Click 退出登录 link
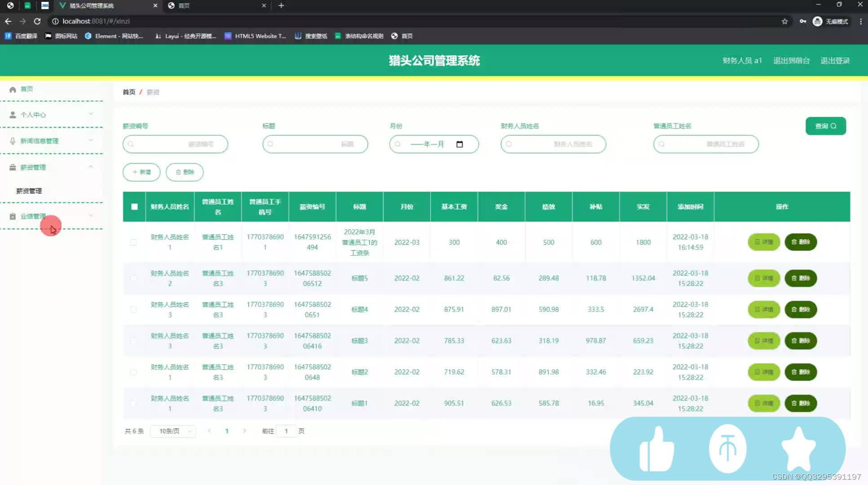 pos(835,61)
